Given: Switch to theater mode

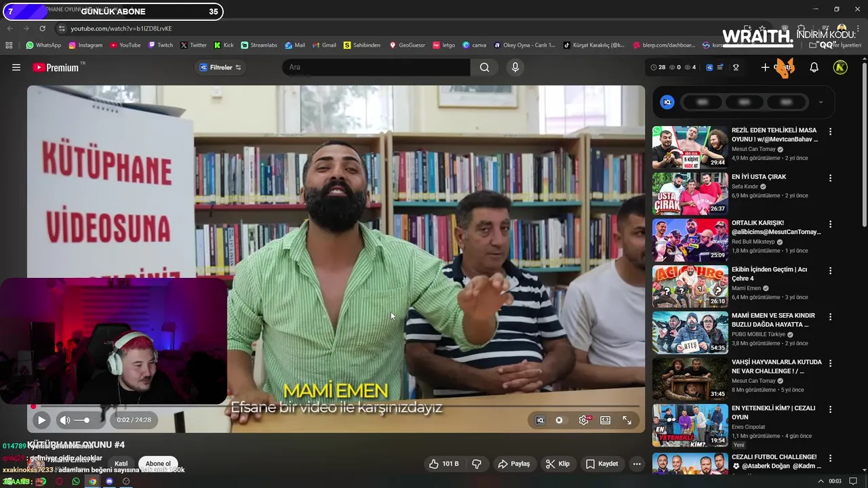Looking at the screenshot, I should pyautogui.click(x=606, y=420).
